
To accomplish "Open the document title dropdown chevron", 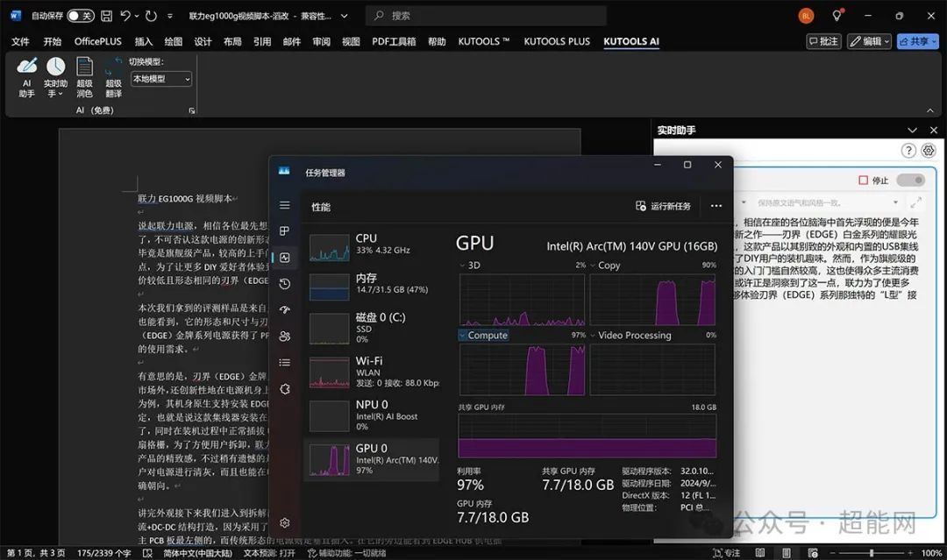I will click(x=345, y=16).
